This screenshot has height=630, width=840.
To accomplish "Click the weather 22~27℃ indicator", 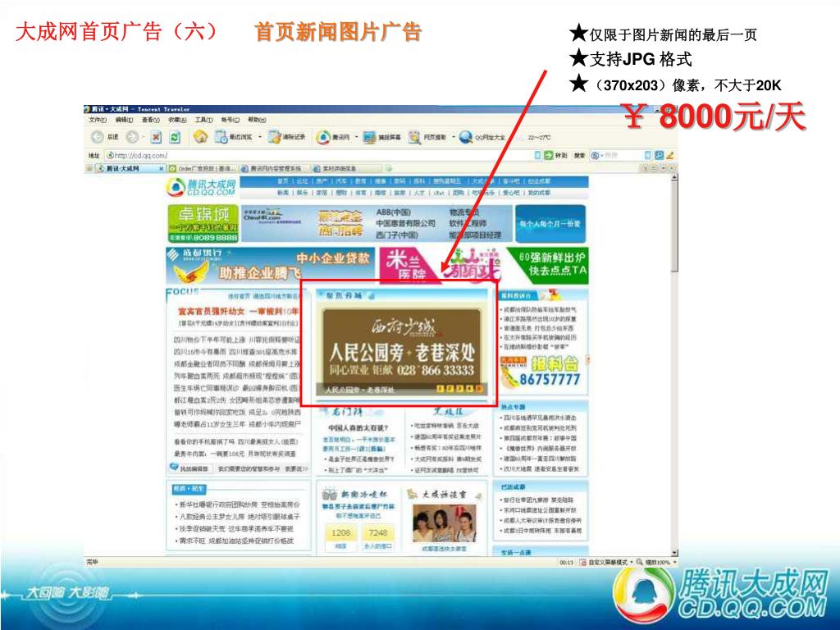I will (538, 138).
